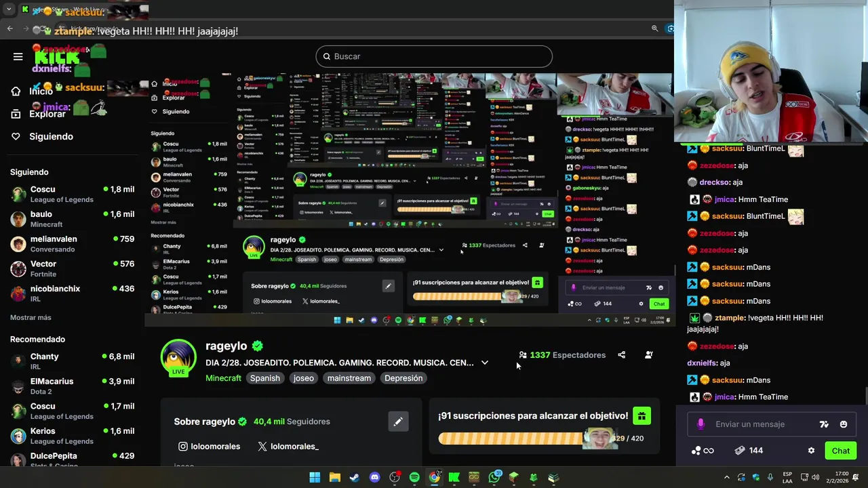Click the Instagram icon for loloomorales

182,446
